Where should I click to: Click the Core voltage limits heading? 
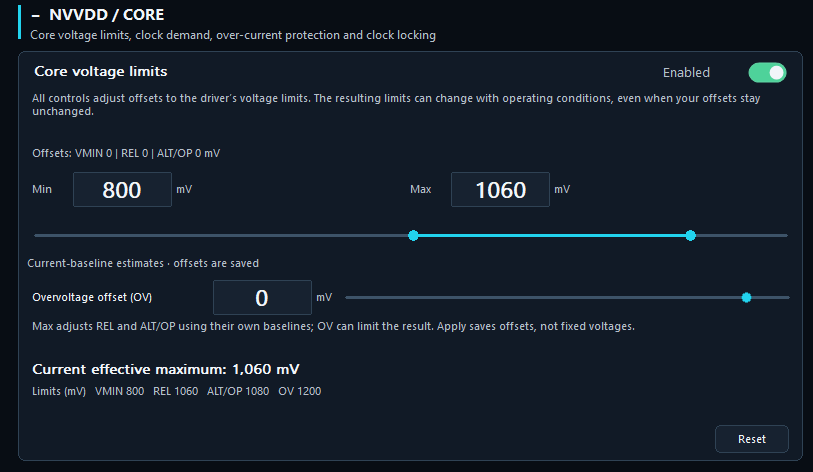(x=101, y=72)
